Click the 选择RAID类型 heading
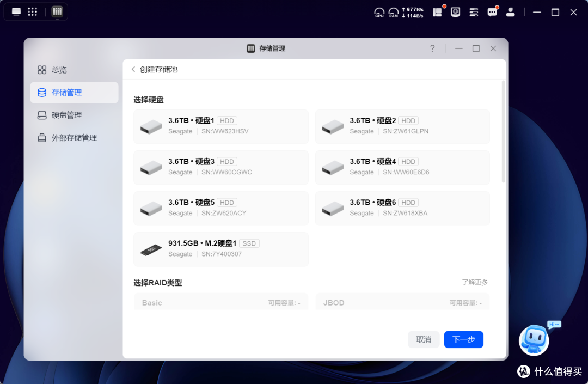588x384 pixels. pos(158,283)
